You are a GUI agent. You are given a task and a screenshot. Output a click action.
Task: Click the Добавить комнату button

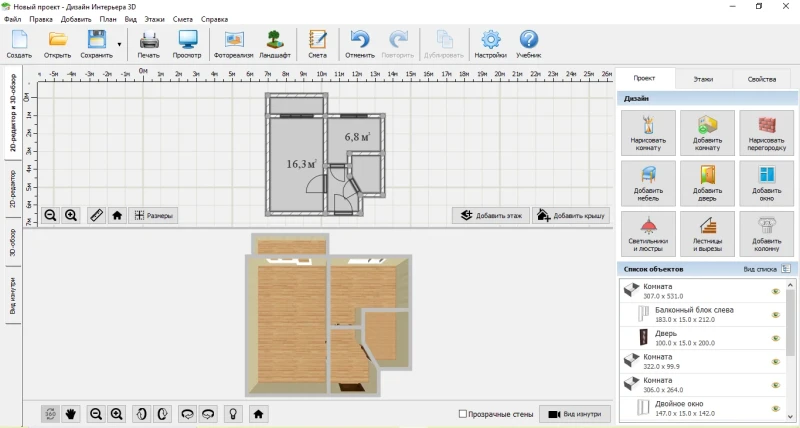click(707, 133)
